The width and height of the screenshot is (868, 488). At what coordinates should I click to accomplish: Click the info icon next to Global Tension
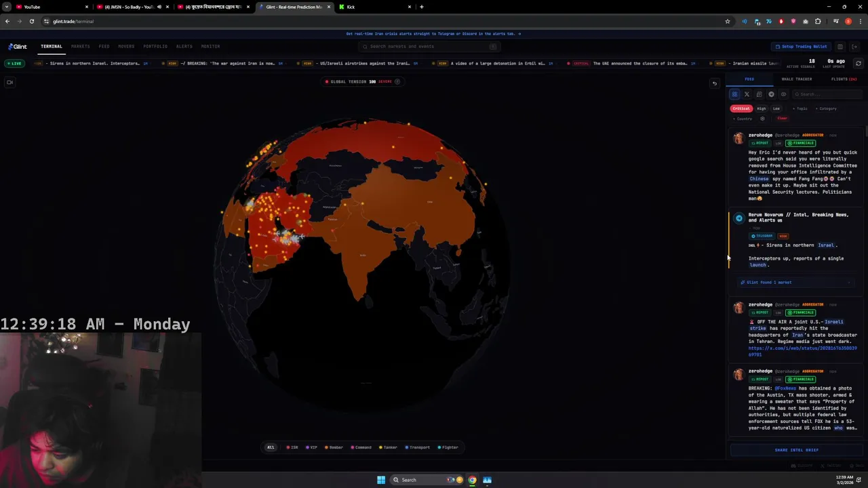(397, 81)
